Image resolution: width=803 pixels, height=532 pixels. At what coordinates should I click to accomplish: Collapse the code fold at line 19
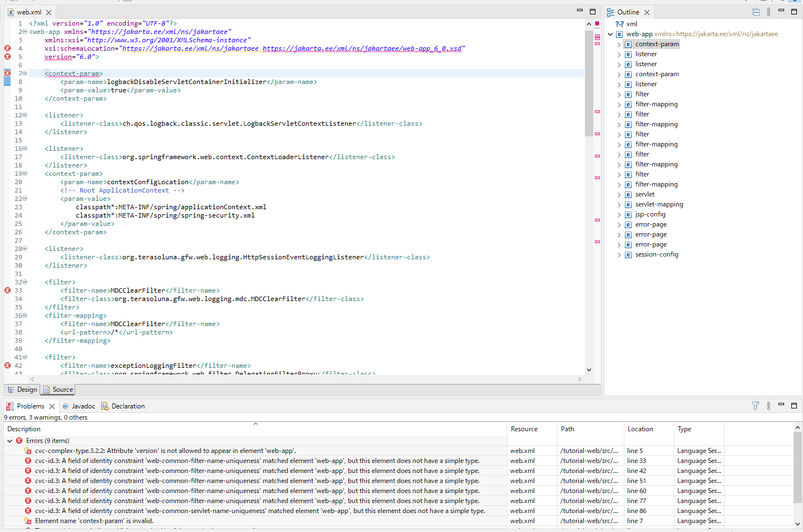(24, 174)
